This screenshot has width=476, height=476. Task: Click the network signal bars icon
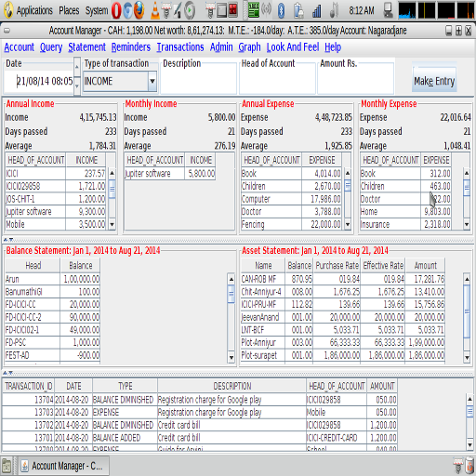pos(317,11)
